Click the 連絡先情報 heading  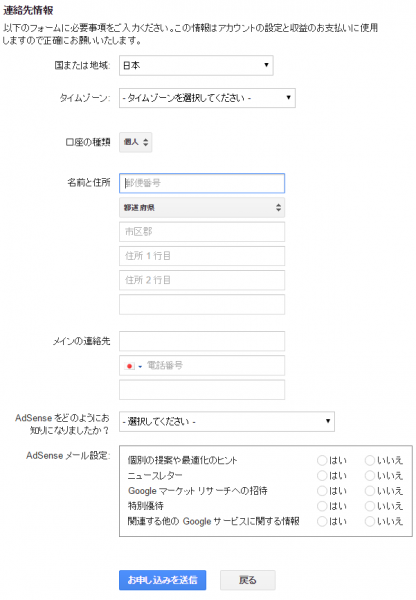[x=28, y=10]
